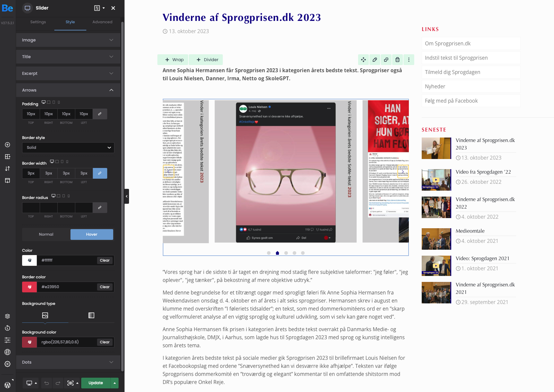Click the clone element icon above content
Screen dimensions: 554x392
[386, 60]
